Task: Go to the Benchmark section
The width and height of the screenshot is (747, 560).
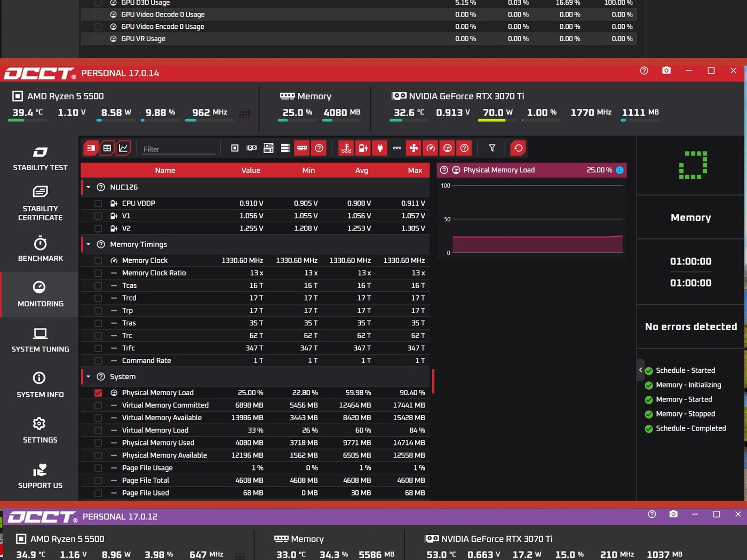Action: (x=40, y=249)
